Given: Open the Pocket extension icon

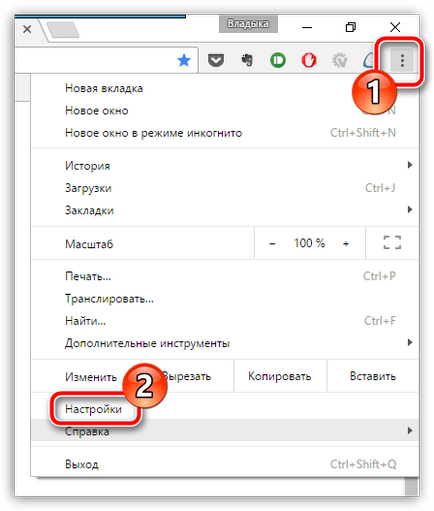Looking at the screenshot, I should pos(216,60).
